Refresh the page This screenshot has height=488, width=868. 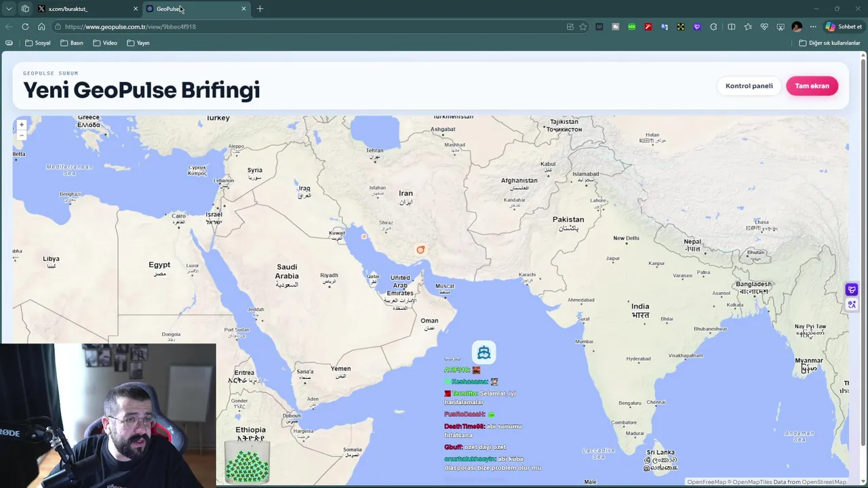[x=25, y=26]
